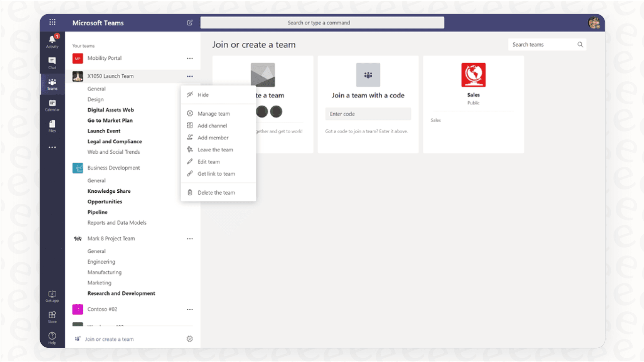Choose Leave the team option
This screenshot has width=644, height=362.
click(x=215, y=149)
